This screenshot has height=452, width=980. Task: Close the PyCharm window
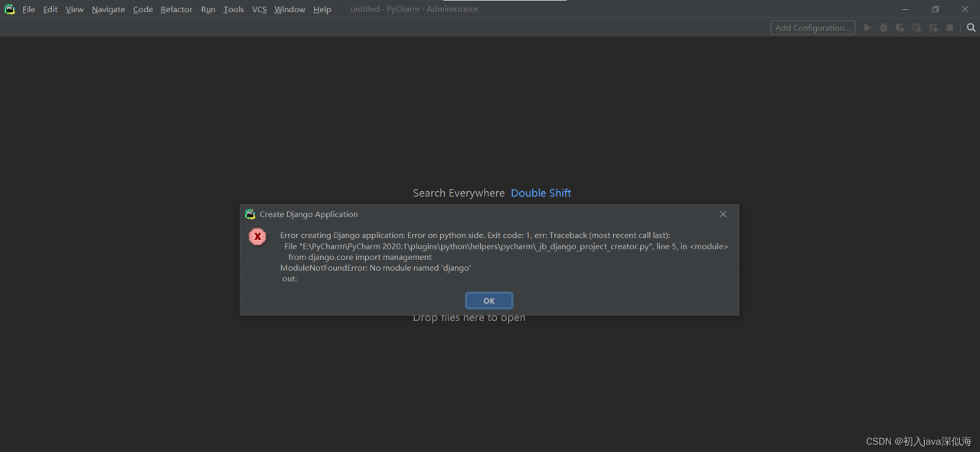click(x=965, y=9)
